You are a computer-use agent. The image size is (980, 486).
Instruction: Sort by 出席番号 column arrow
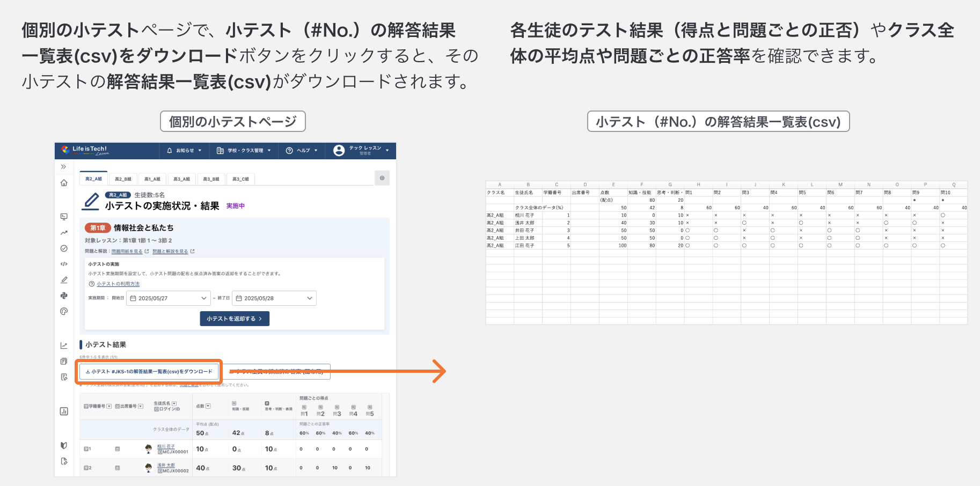141,407
